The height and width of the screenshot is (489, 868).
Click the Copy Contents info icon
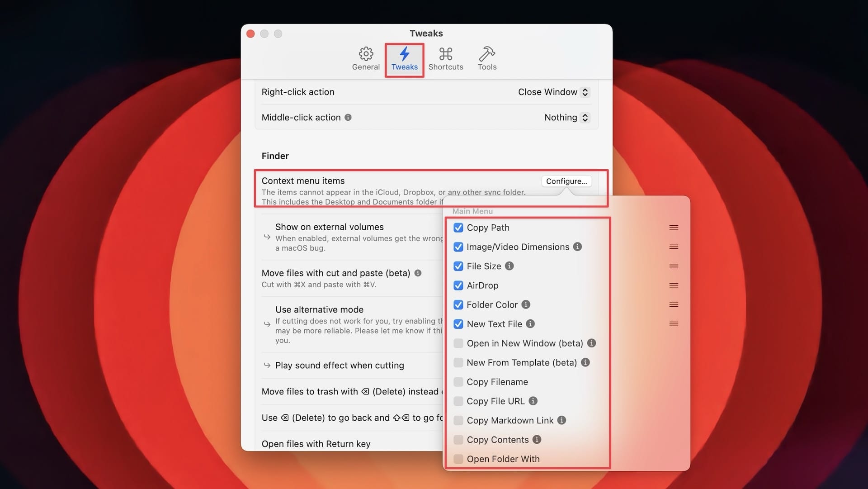(537, 439)
